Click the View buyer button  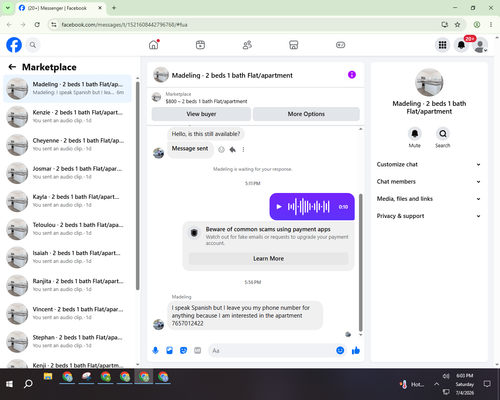(201, 114)
